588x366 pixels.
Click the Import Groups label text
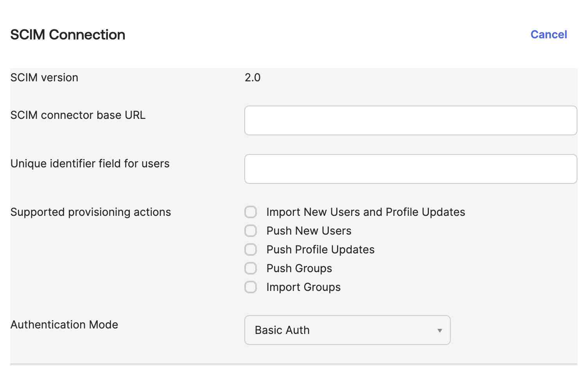[303, 287]
